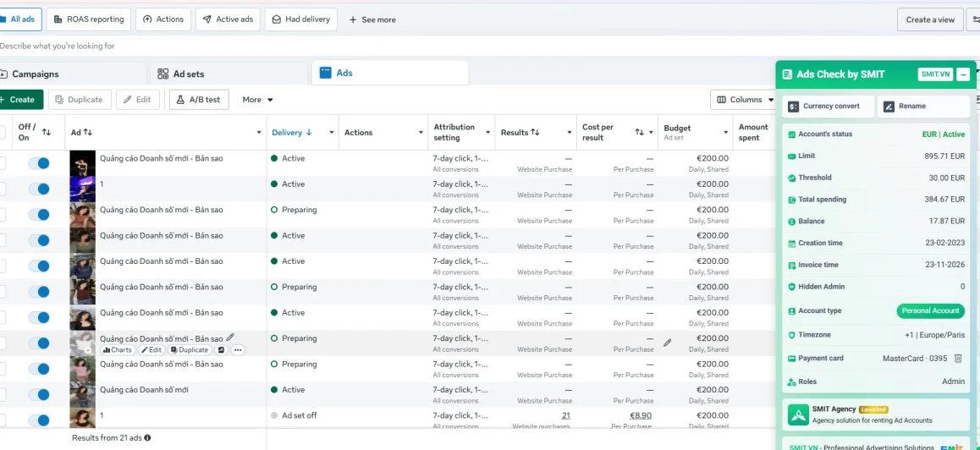Click the info icon beside Results from 21 ads
This screenshot has width=980, height=450.
pyautogui.click(x=147, y=438)
